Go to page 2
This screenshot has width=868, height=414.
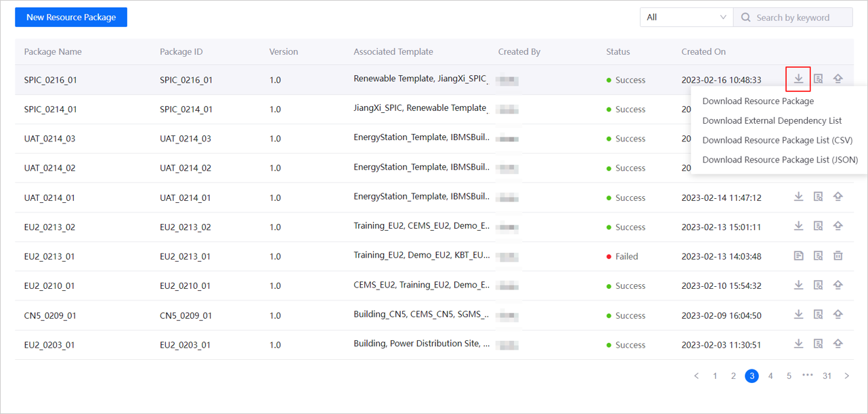coord(733,376)
